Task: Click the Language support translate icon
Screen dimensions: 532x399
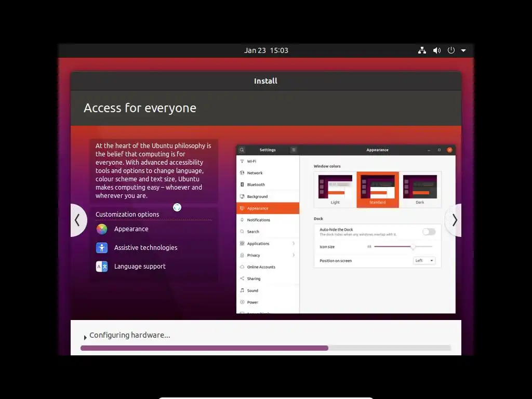Action: tap(102, 267)
